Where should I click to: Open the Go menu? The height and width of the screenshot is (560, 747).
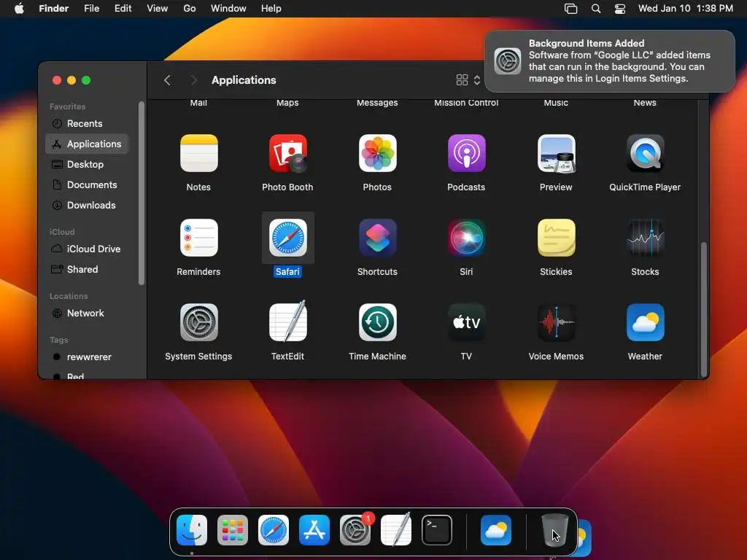(x=190, y=9)
